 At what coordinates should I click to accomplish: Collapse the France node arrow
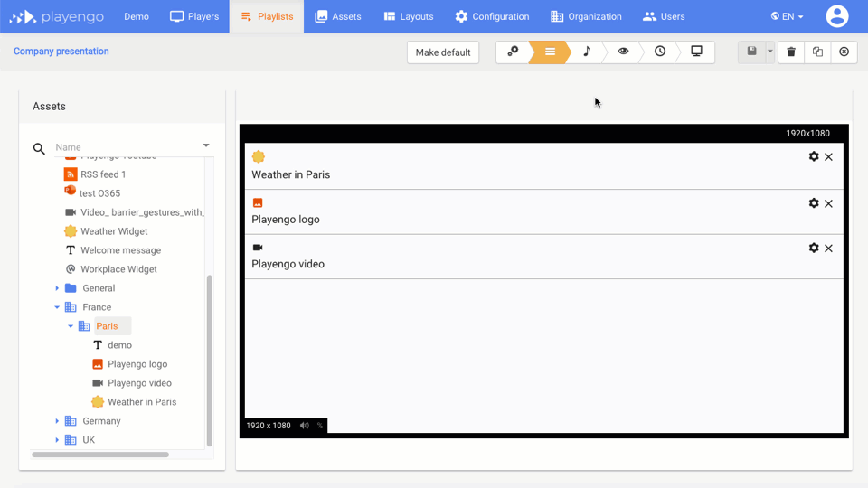(x=57, y=307)
